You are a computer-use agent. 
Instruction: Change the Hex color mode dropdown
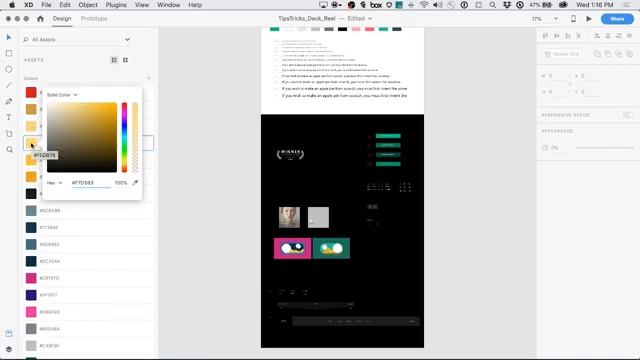(x=54, y=183)
